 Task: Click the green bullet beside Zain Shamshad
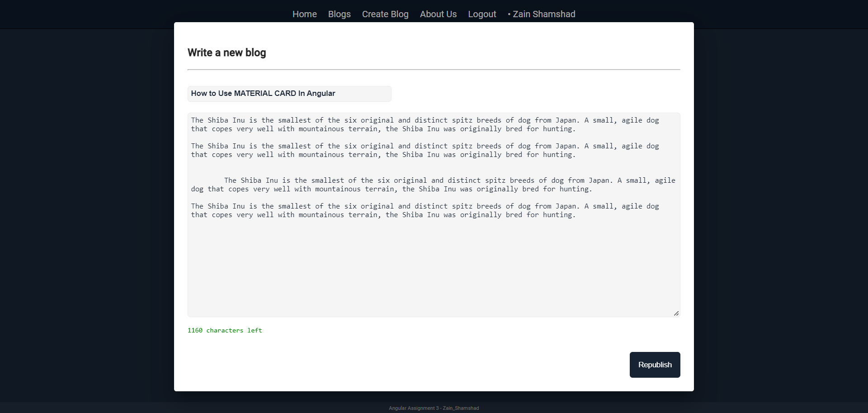click(508, 14)
